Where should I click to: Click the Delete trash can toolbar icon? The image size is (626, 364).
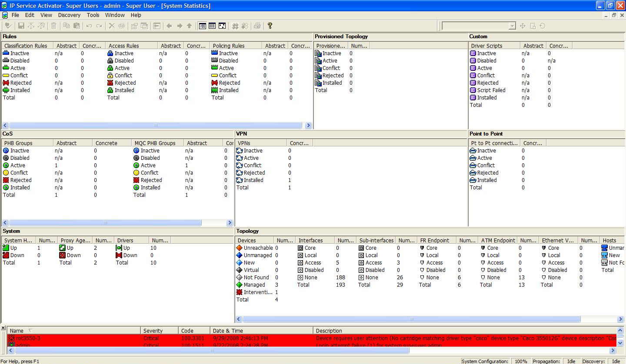pyautogui.click(x=54, y=26)
